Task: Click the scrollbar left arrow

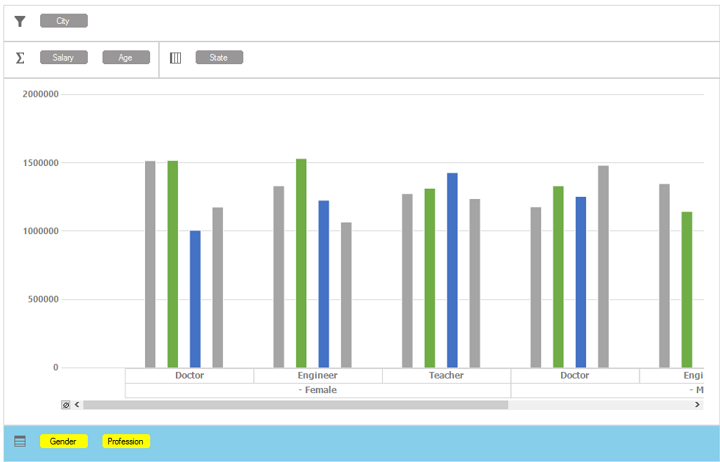Action: (77, 405)
